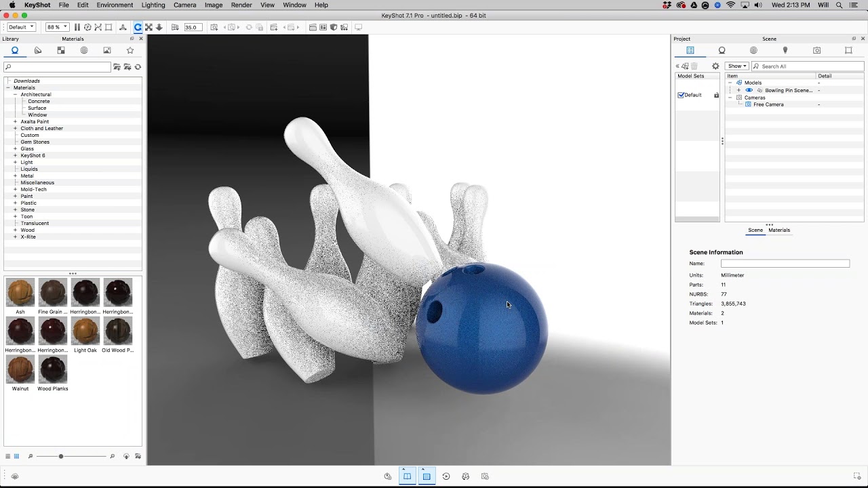The width and height of the screenshot is (868, 488).
Task: Select the Wood category in library tree
Action: coord(27,230)
